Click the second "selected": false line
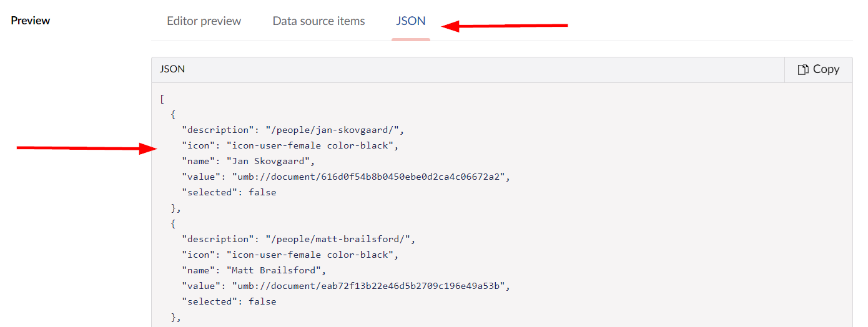868x327 pixels. click(229, 301)
